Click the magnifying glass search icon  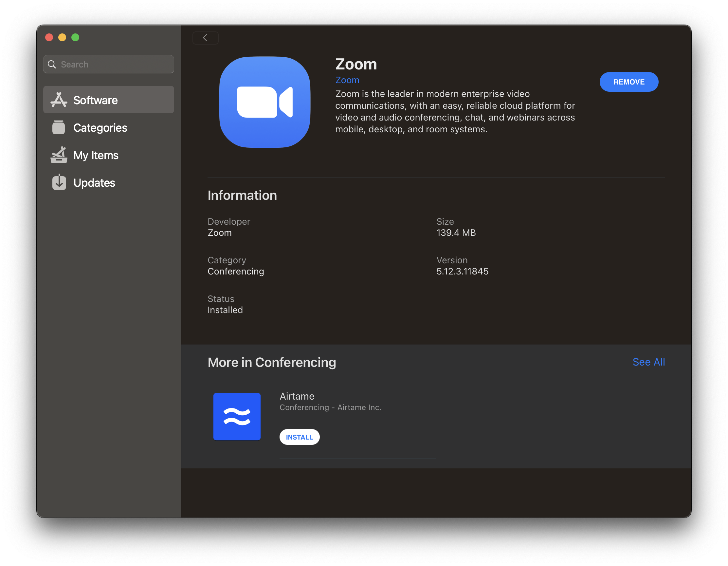click(x=52, y=65)
